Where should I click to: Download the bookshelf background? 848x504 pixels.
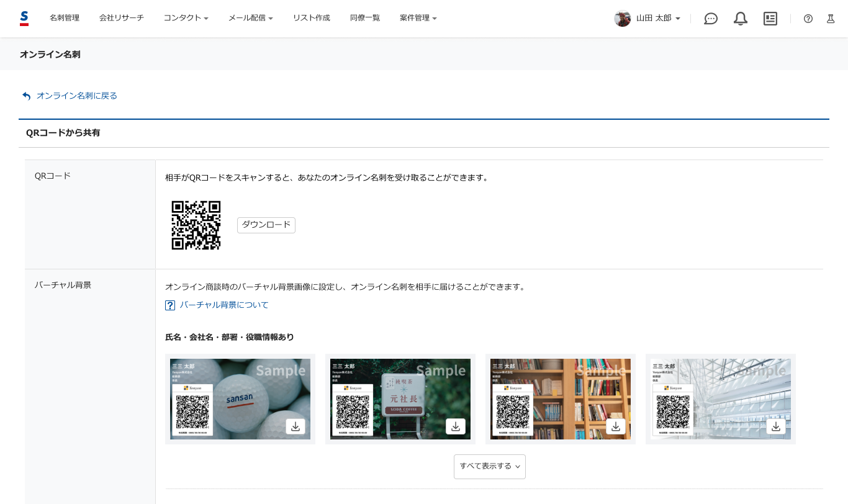[x=616, y=426]
